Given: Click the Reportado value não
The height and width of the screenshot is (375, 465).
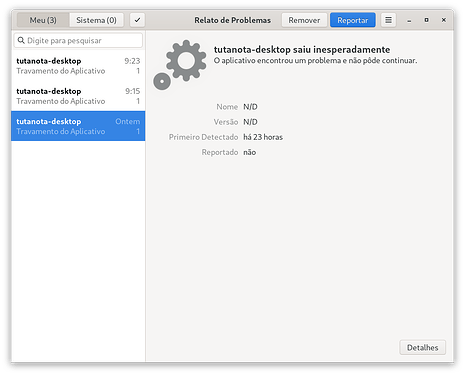Looking at the screenshot, I should pos(250,152).
